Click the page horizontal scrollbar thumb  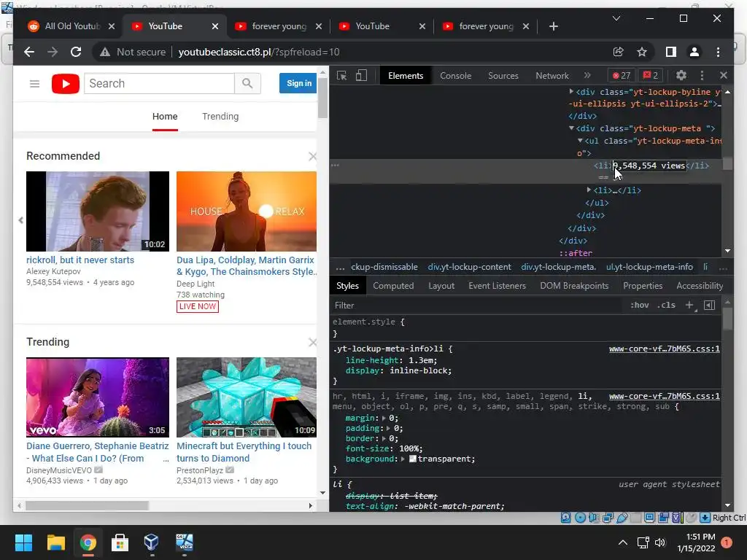pyautogui.click(x=87, y=506)
